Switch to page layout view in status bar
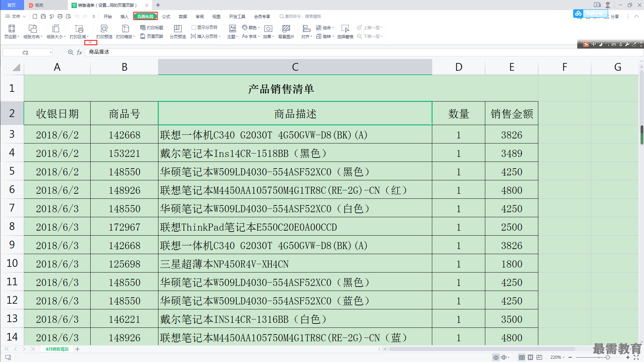 pyautogui.click(x=531, y=357)
